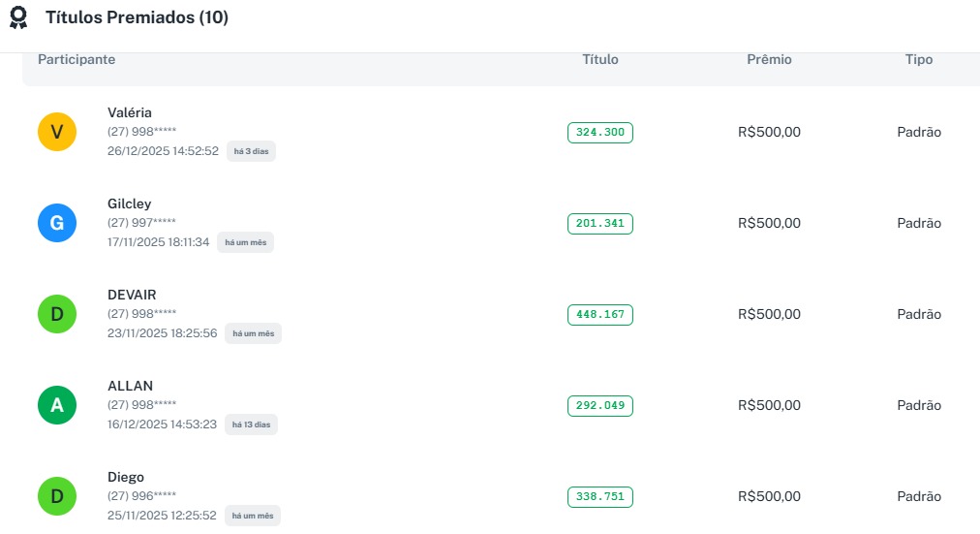Open participant name ALLAN
This screenshot has width=980, height=534.
[x=130, y=386]
